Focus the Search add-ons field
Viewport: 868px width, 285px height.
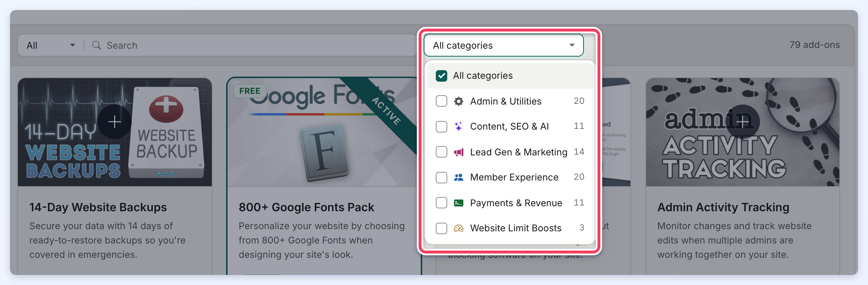point(250,45)
